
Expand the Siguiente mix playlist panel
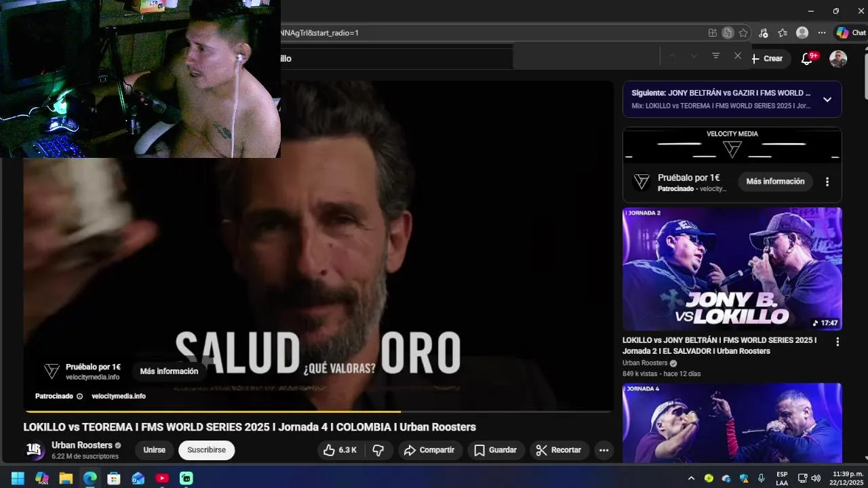(827, 100)
